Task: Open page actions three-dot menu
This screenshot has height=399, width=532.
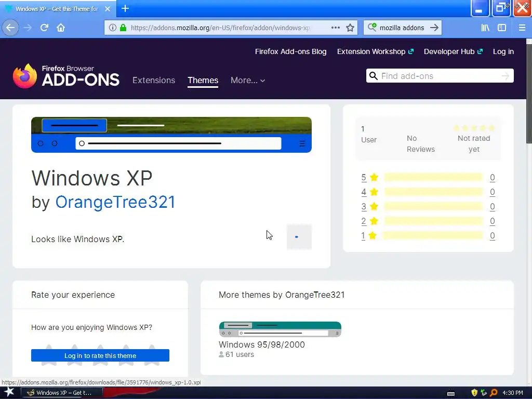Action: pyautogui.click(x=335, y=28)
